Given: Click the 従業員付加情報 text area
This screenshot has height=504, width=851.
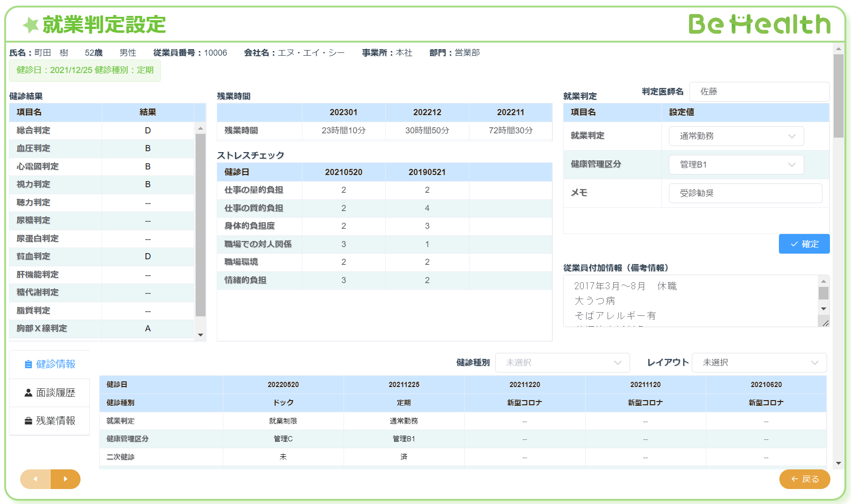Looking at the screenshot, I should click(x=691, y=301).
